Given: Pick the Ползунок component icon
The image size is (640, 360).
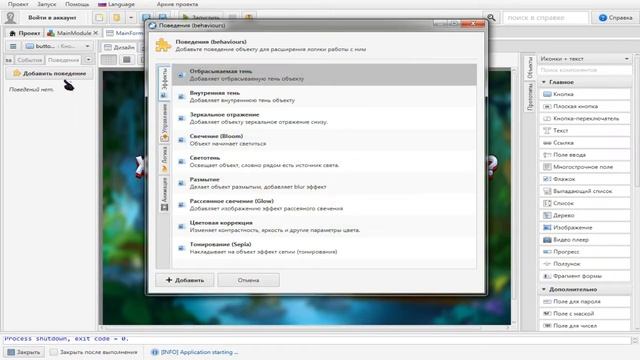Looking at the screenshot, I should [x=547, y=264].
